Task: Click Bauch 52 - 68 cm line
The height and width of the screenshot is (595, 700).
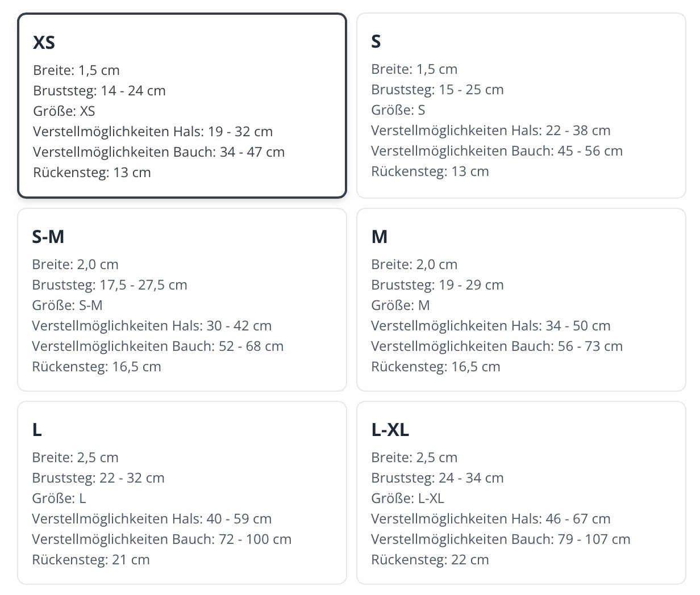Action: [x=157, y=346]
